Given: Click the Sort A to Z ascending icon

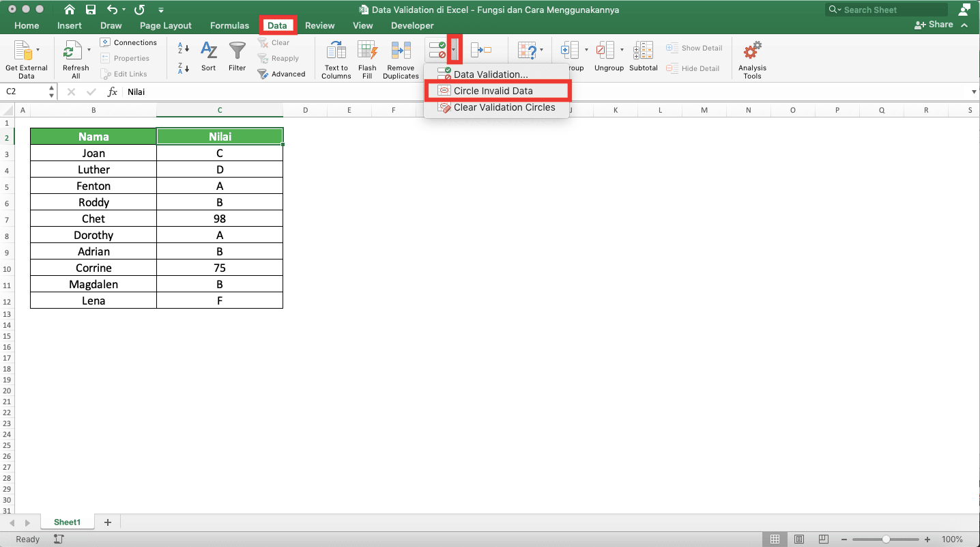Looking at the screenshot, I should coord(184,48).
